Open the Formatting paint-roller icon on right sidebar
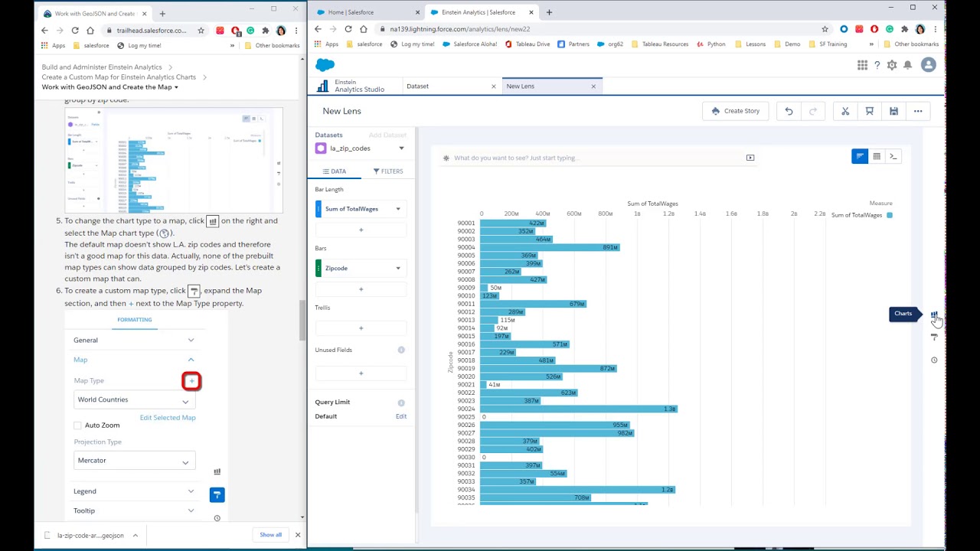This screenshot has height=551, width=980. coord(934,337)
